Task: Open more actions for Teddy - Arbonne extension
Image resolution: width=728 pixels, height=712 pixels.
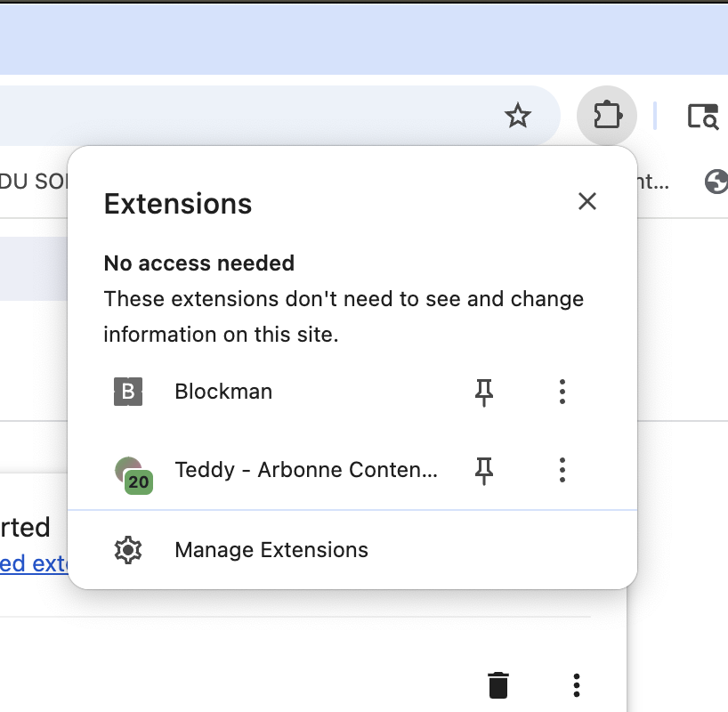Action: pyautogui.click(x=562, y=470)
